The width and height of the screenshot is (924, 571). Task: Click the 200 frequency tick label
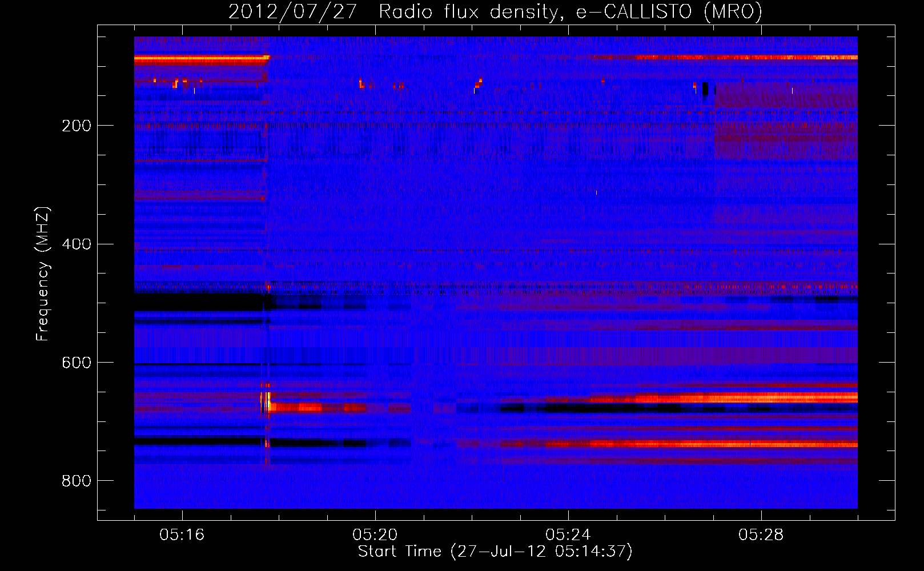point(76,126)
